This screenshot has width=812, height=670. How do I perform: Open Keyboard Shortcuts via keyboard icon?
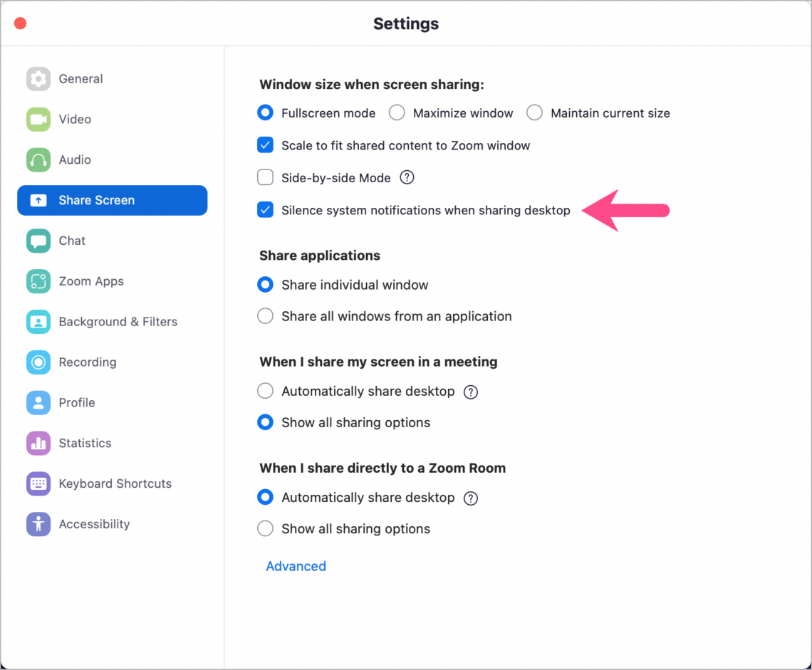coord(38,483)
